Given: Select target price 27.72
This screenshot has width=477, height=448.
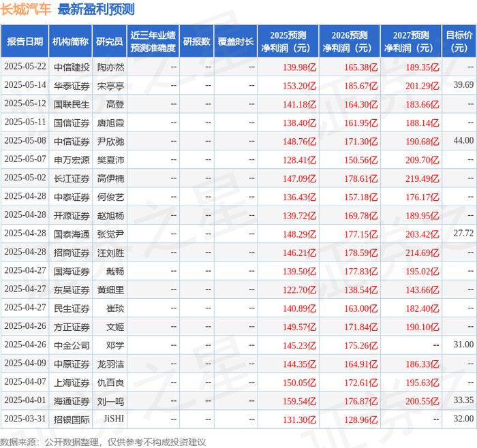Looking at the screenshot, I should click(463, 233).
